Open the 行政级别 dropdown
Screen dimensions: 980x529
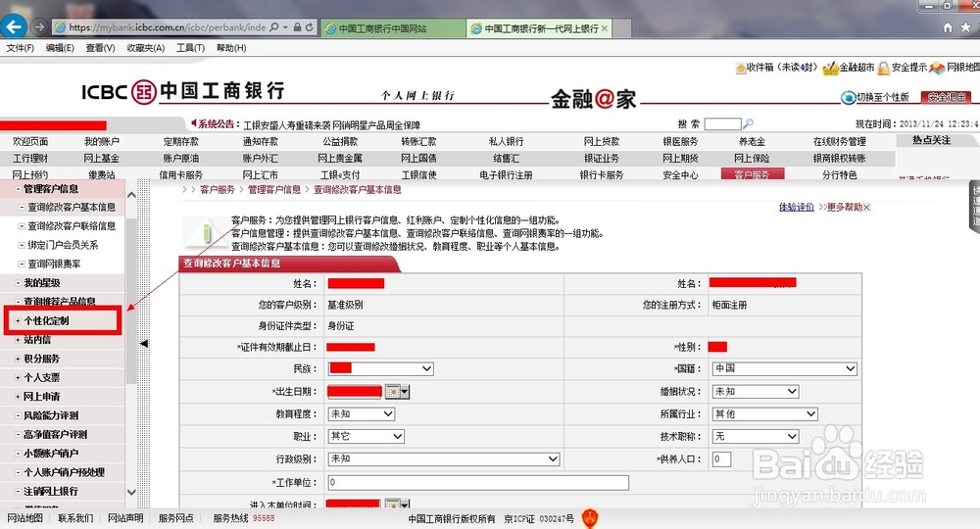(443, 459)
